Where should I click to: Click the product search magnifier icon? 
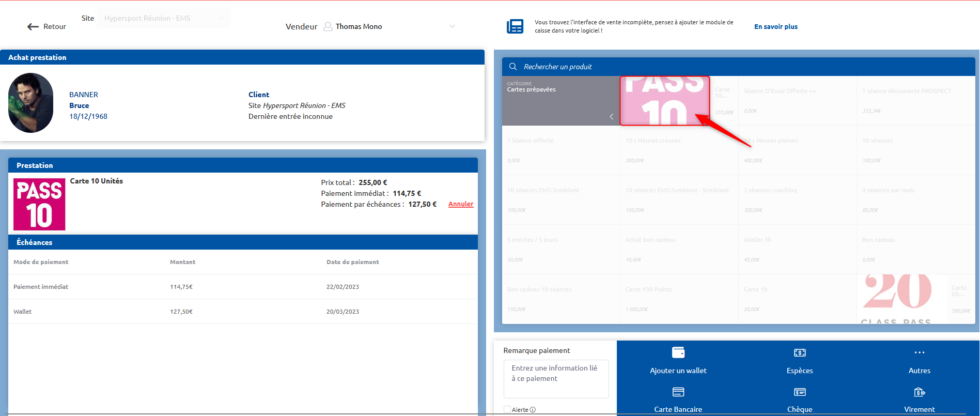513,67
